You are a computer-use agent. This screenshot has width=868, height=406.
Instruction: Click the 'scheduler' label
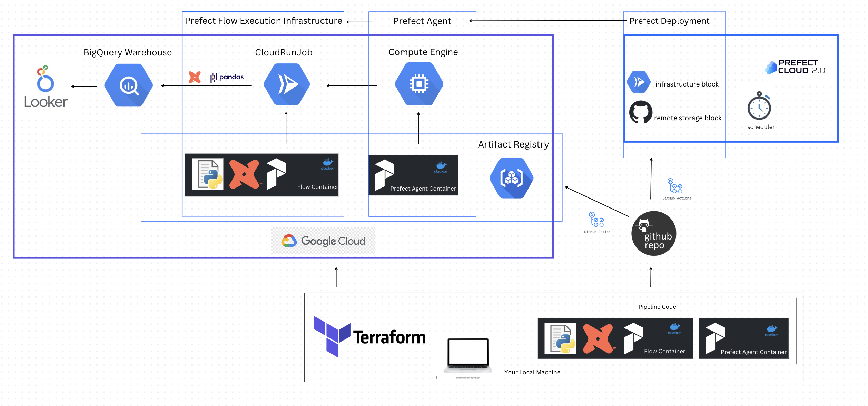point(761,127)
